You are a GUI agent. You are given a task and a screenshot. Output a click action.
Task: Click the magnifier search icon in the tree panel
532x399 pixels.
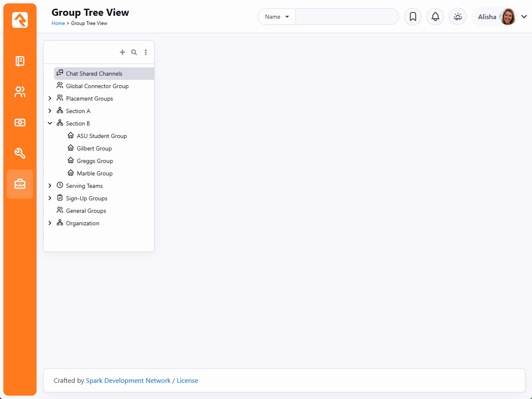(134, 52)
